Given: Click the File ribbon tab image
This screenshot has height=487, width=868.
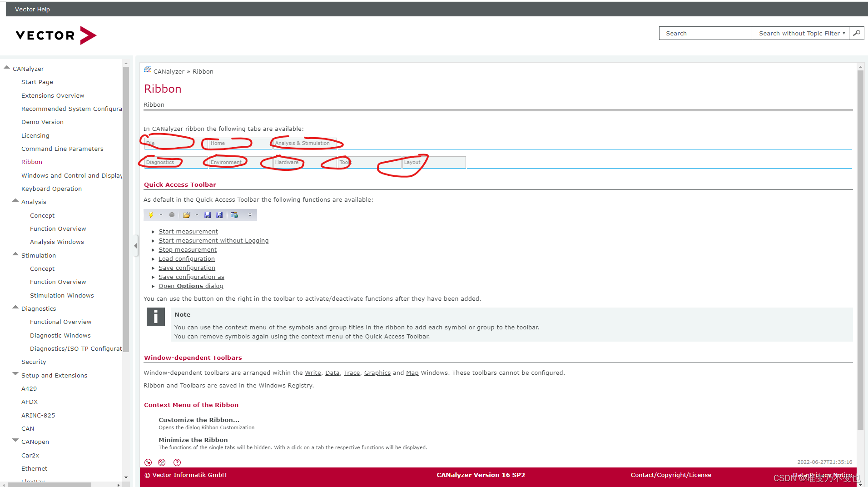Looking at the screenshot, I should click(x=176, y=143).
